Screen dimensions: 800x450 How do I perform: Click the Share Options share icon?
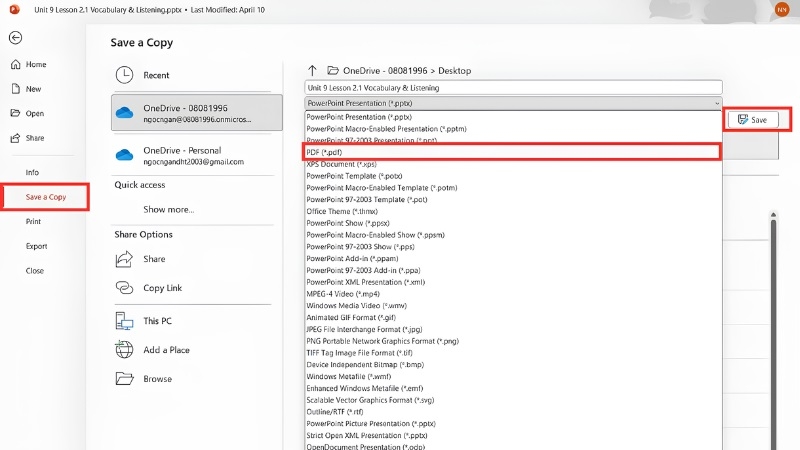tap(124, 259)
